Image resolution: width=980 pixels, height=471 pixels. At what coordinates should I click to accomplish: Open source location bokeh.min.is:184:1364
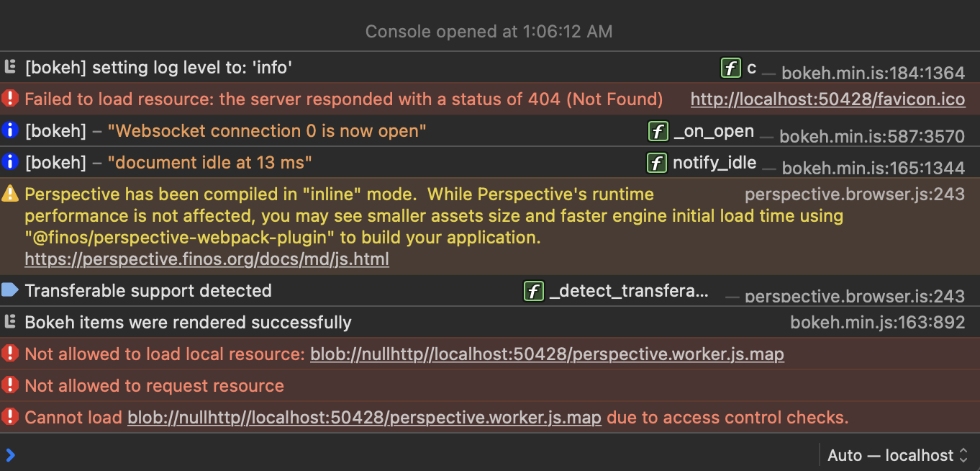873,73
